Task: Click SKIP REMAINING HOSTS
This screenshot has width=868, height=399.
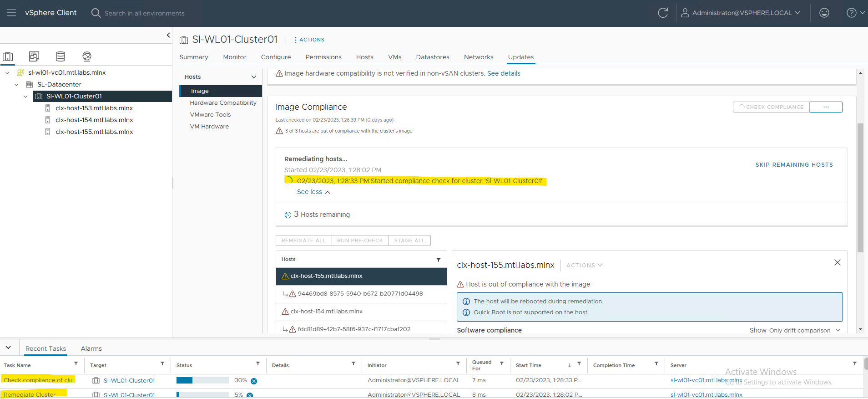Action: [x=794, y=165]
